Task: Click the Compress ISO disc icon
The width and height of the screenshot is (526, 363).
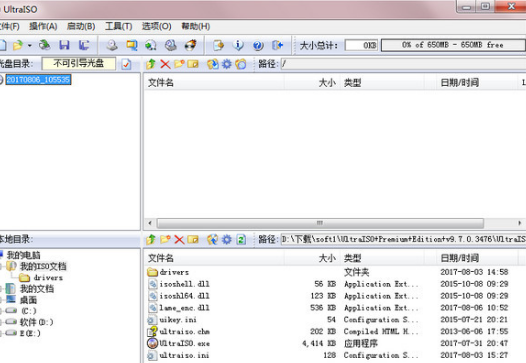Action: (x=171, y=45)
